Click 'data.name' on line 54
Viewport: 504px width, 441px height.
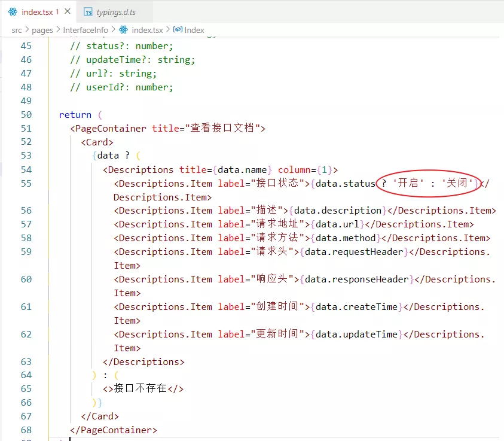tap(242, 170)
